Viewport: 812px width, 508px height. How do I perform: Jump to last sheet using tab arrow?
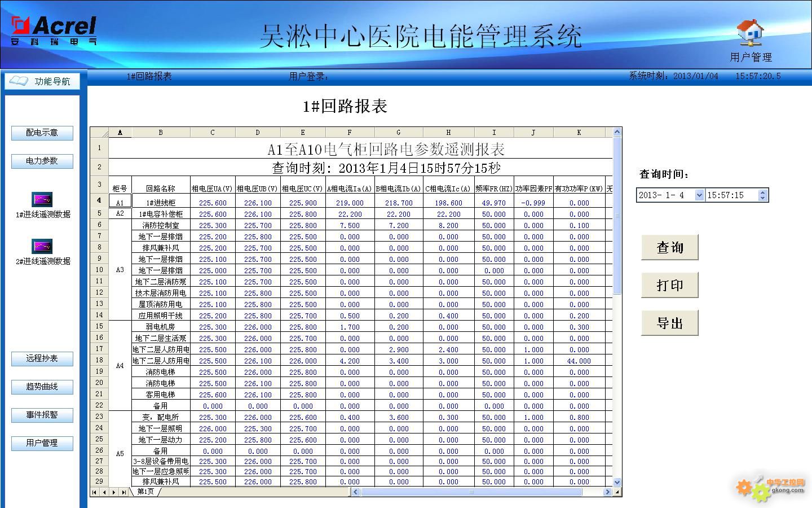click(124, 492)
